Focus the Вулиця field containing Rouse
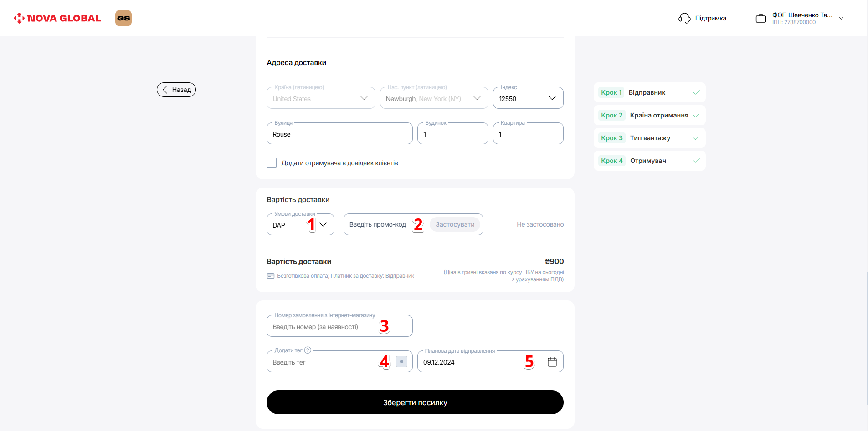Image resolution: width=868 pixels, height=431 pixels. [x=339, y=134]
